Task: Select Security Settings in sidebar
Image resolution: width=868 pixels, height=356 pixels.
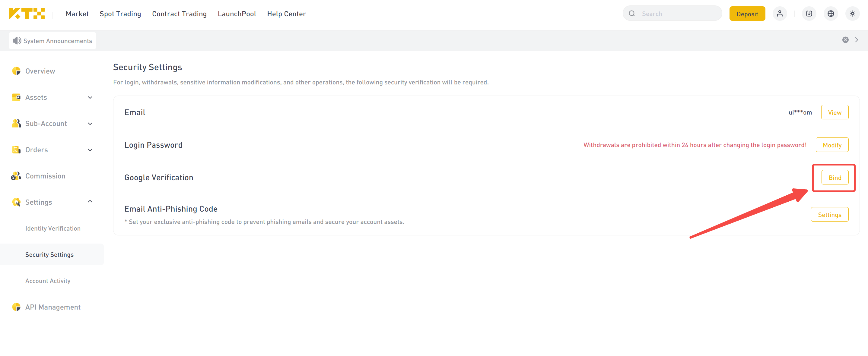Action: [49, 255]
